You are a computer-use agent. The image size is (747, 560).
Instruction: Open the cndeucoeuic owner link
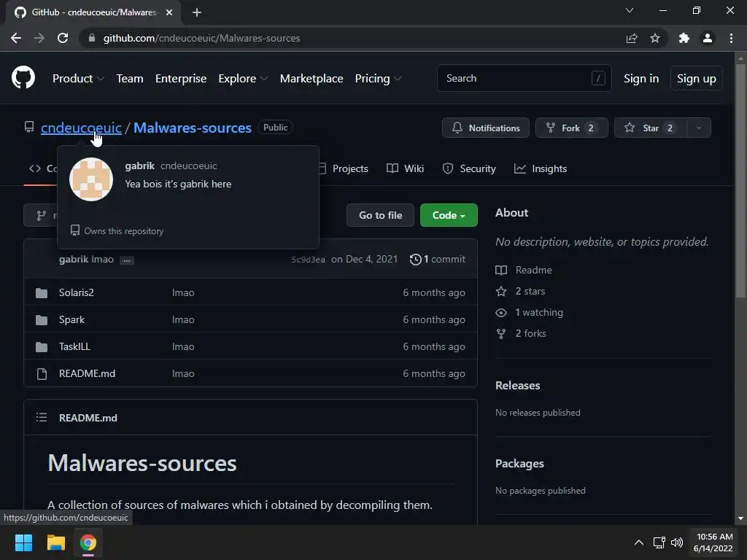coord(81,128)
